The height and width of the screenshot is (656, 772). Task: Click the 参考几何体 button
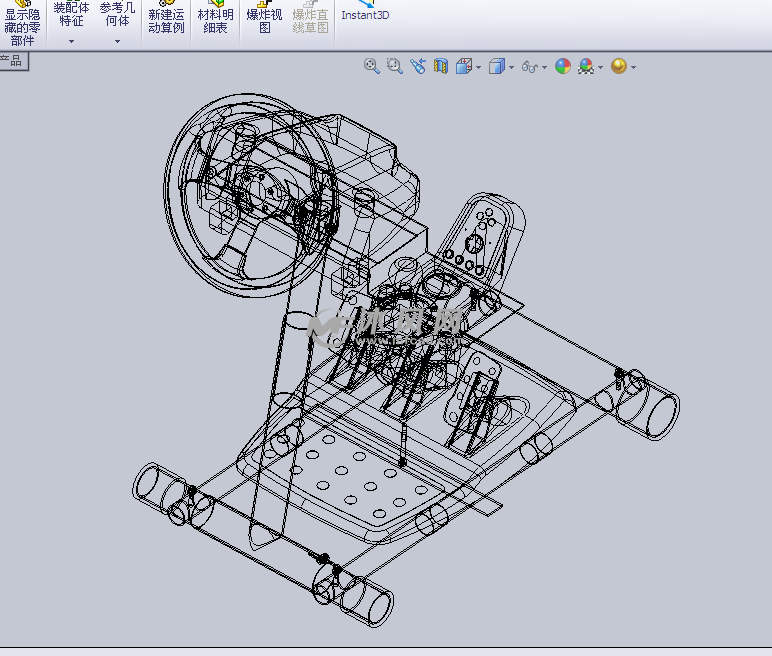117,15
